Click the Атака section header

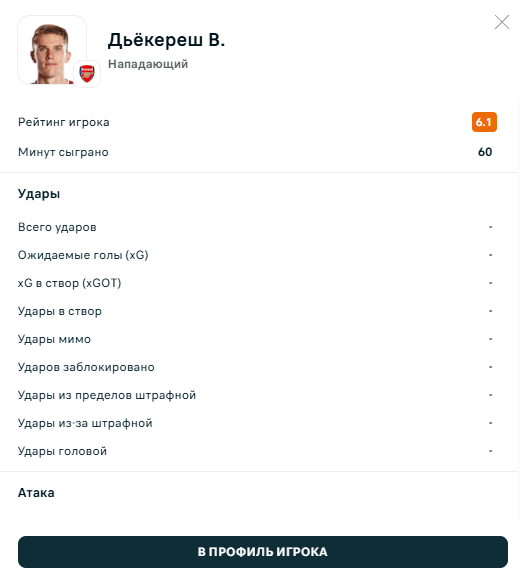click(36, 493)
